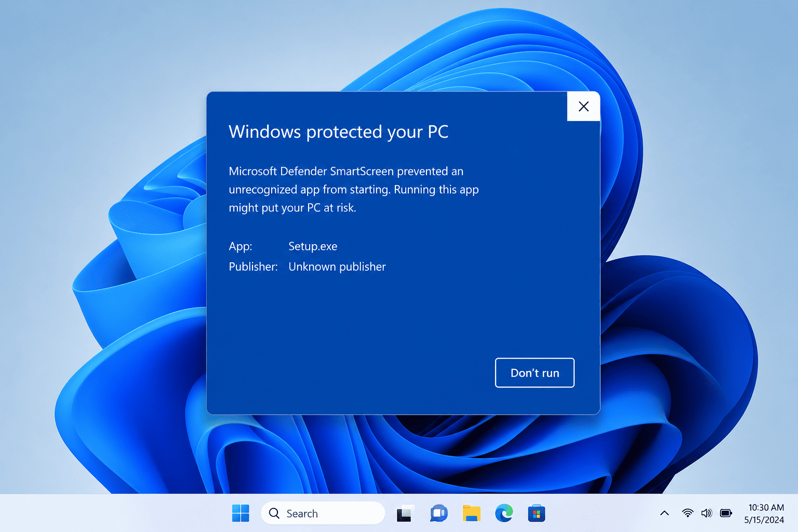This screenshot has width=798, height=532.
Task: Open Task View from the taskbar
Action: click(x=405, y=513)
